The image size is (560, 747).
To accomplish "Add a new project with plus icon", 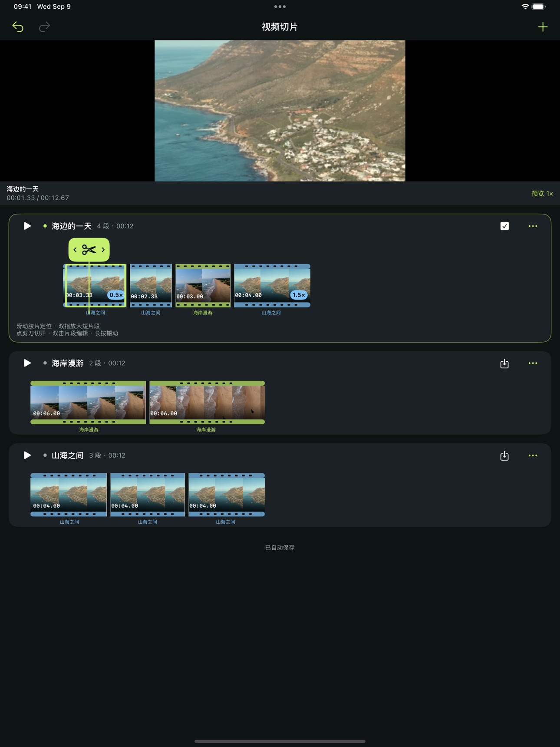I will [543, 27].
